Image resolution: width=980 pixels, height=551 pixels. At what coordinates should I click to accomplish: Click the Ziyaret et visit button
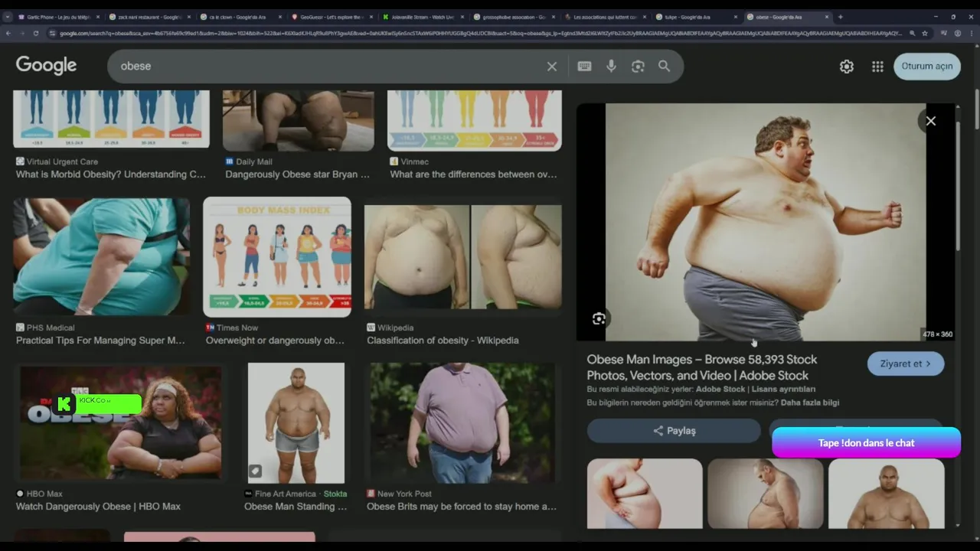[x=905, y=364]
